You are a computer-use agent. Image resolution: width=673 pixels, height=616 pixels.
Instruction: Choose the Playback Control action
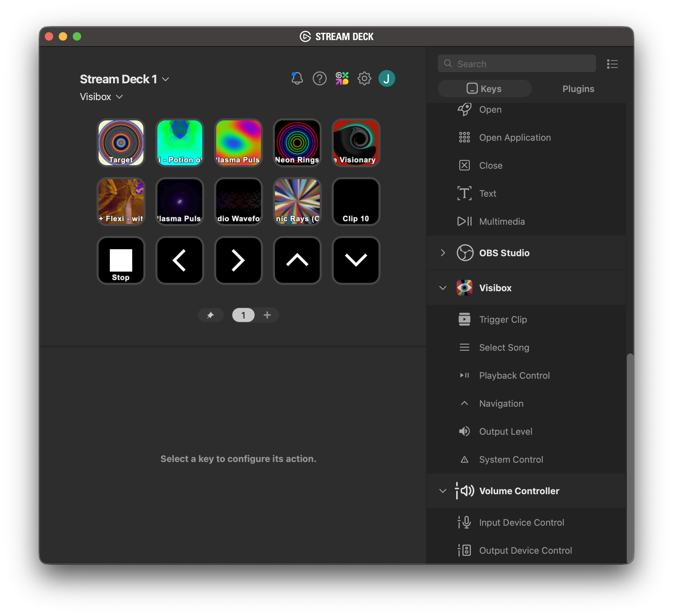tap(514, 375)
